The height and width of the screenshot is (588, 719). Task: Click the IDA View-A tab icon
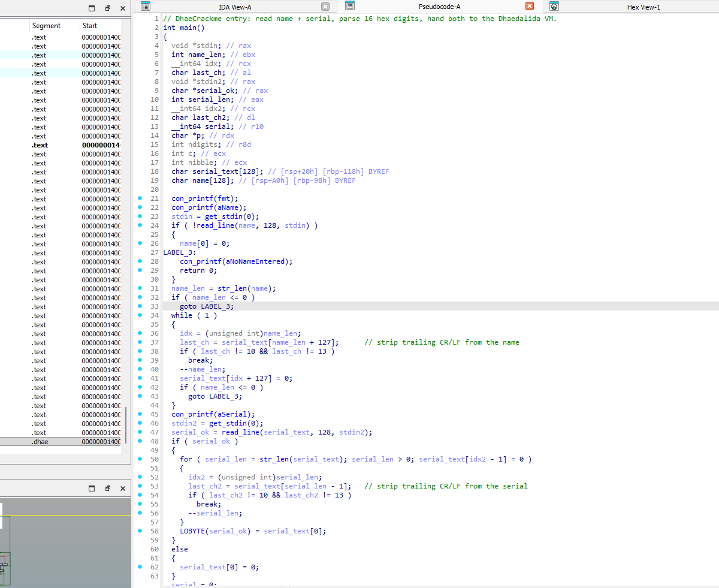(x=146, y=7)
